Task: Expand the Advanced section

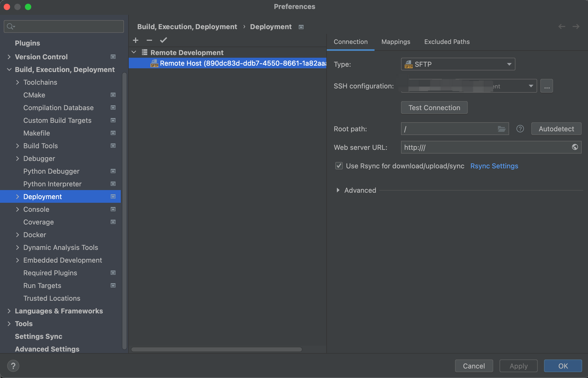Action: [338, 190]
